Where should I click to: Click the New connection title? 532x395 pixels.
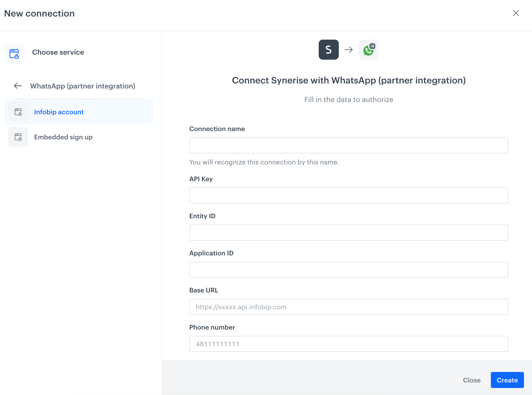pos(39,13)
